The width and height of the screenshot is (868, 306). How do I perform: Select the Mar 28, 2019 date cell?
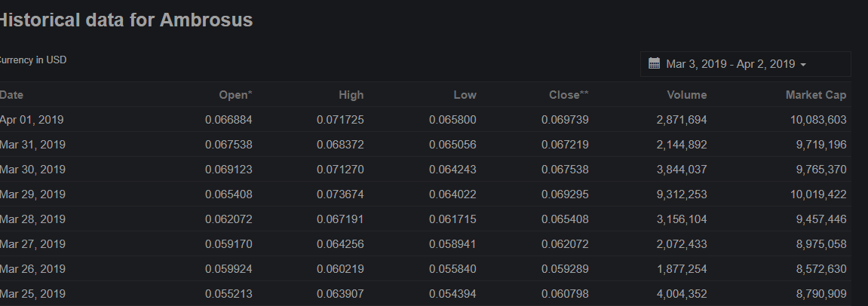(x=32, y=219)
